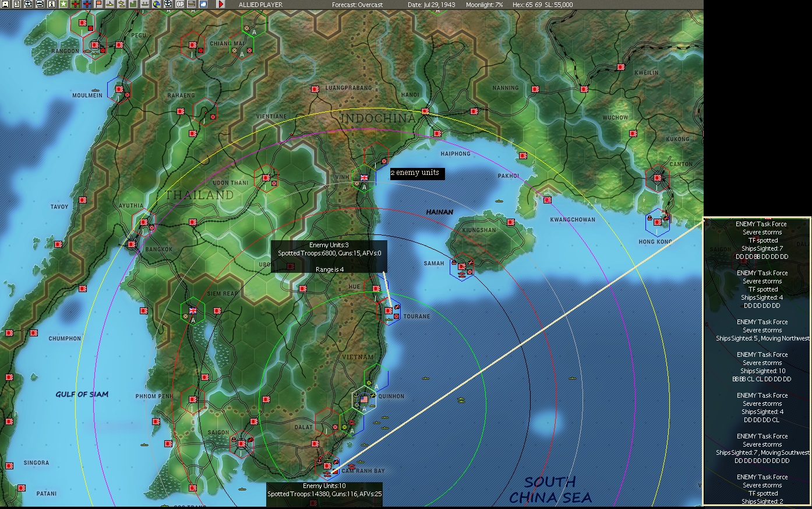Open the globe icon in toolbar

pyautogui.click(x=157, y=4)
